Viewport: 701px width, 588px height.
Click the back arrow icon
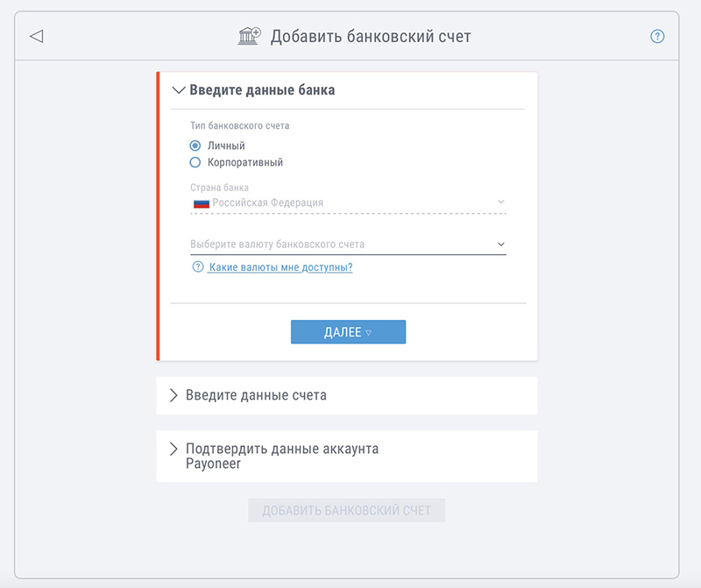point(37,36)
